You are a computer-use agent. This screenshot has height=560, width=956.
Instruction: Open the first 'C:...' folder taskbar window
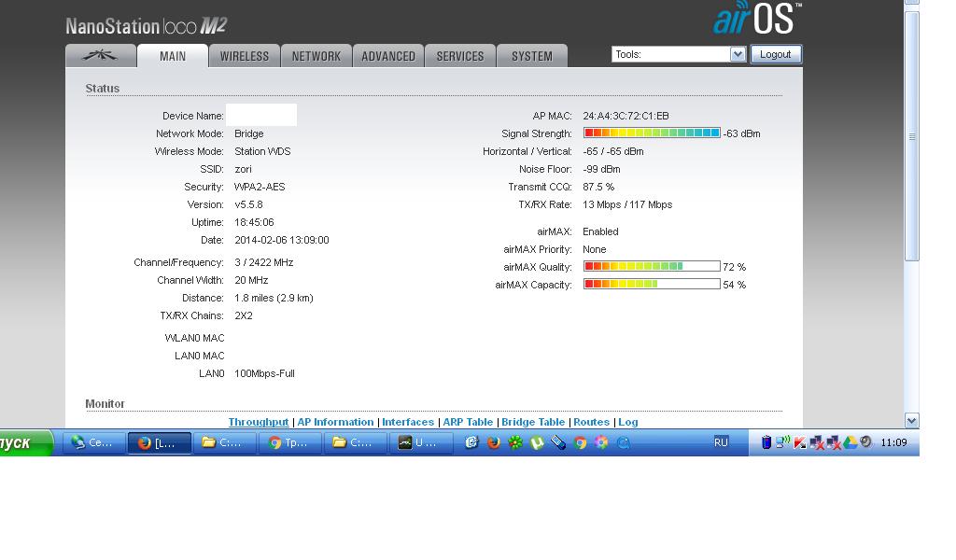click(226, 443)
